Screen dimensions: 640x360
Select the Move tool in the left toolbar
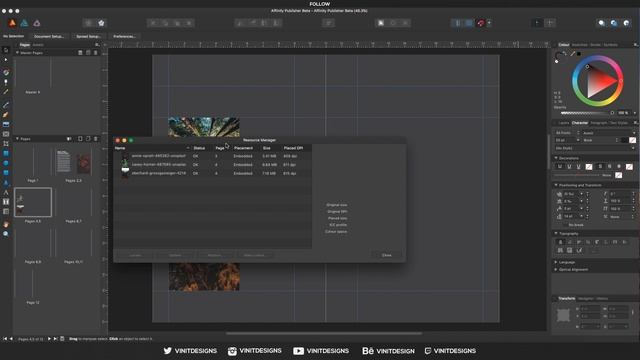[x=6, y=50]
